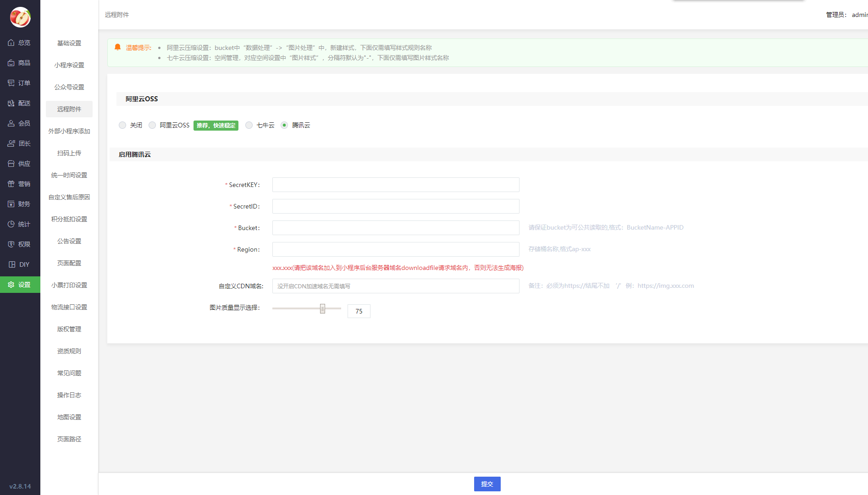868x495 pixels.
Task: Open the 供应 supply icon
Action: click(11, 164)
